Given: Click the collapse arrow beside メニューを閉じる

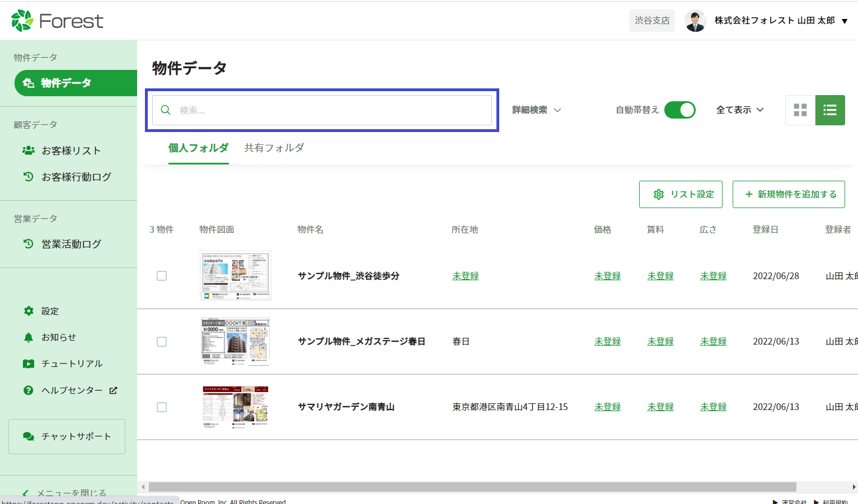Looking at the screenshot, I should pos(25,493).
